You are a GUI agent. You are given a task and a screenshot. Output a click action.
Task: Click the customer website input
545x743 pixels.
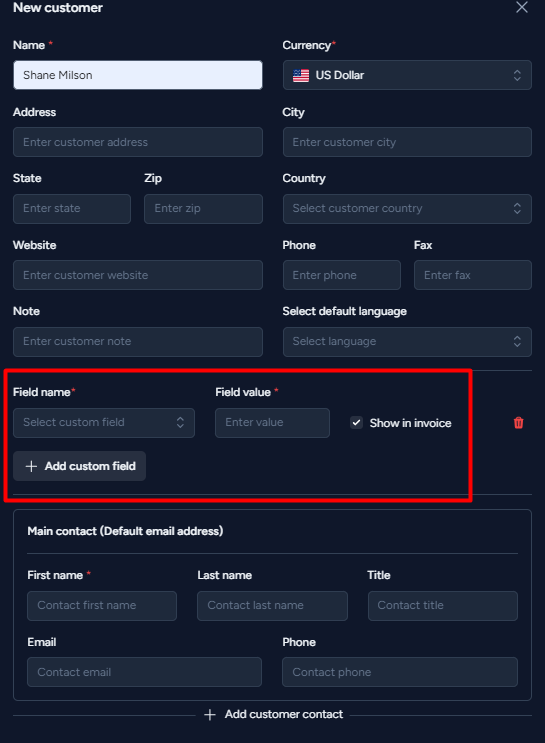coord(138,275)
